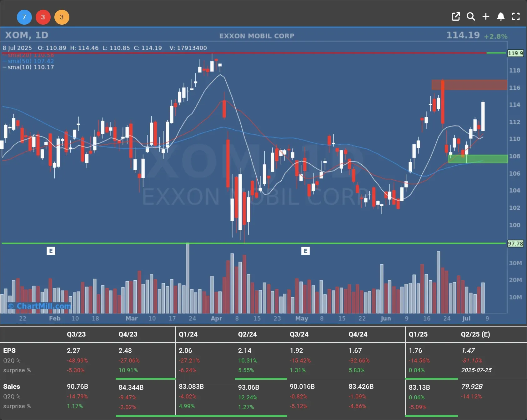Click the Sales value 83.426B
The width and height of the screenshot is (527, 420).
pos(361,387)
